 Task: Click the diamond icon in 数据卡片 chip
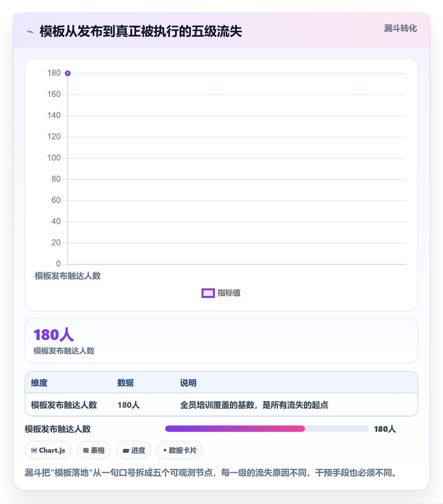click(165, 450)
